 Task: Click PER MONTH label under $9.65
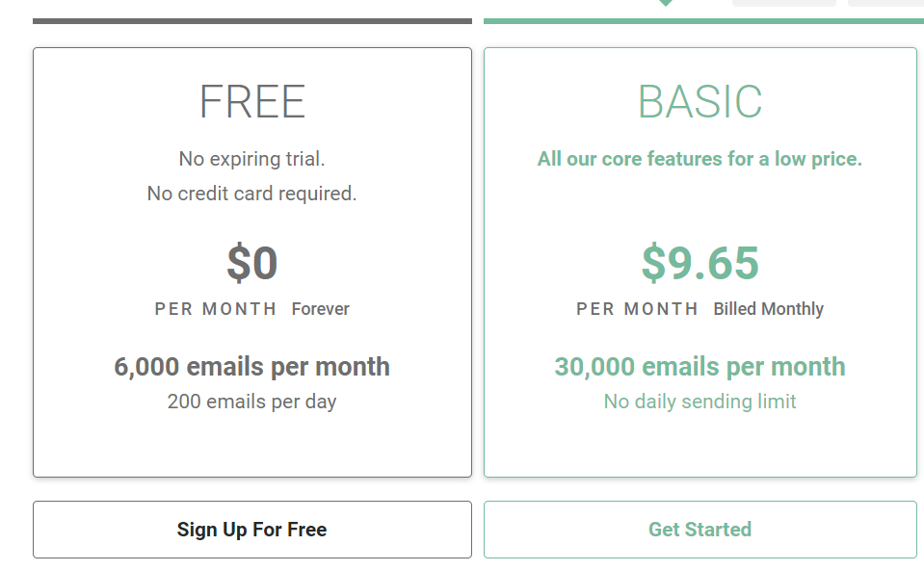point(637,309)
